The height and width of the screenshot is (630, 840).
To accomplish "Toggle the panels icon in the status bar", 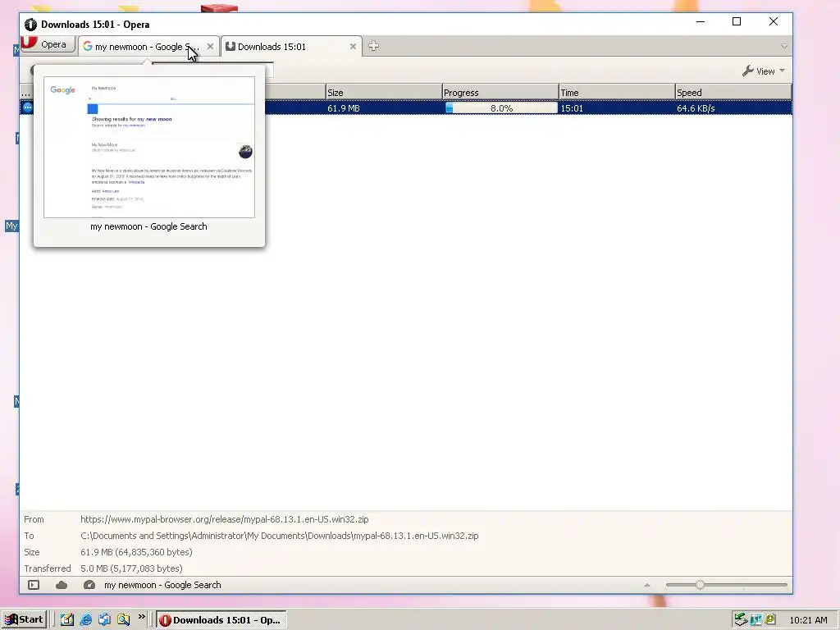I will click(x=33, y=585).
